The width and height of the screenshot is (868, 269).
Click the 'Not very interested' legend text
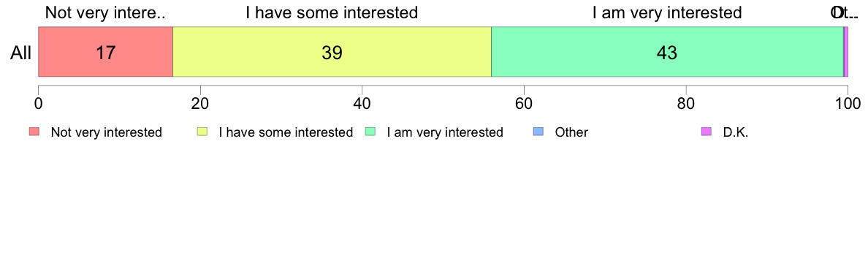coord(106,132)
